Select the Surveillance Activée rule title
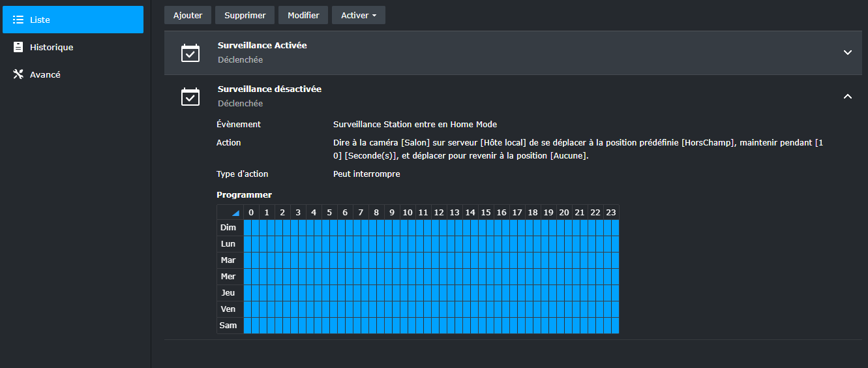868x368 pixels. point(262,46)
